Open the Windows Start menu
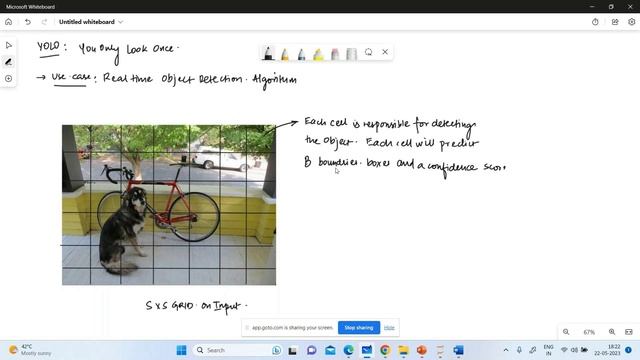The height and width of the screenshot is (360, 640). (182, 350)
